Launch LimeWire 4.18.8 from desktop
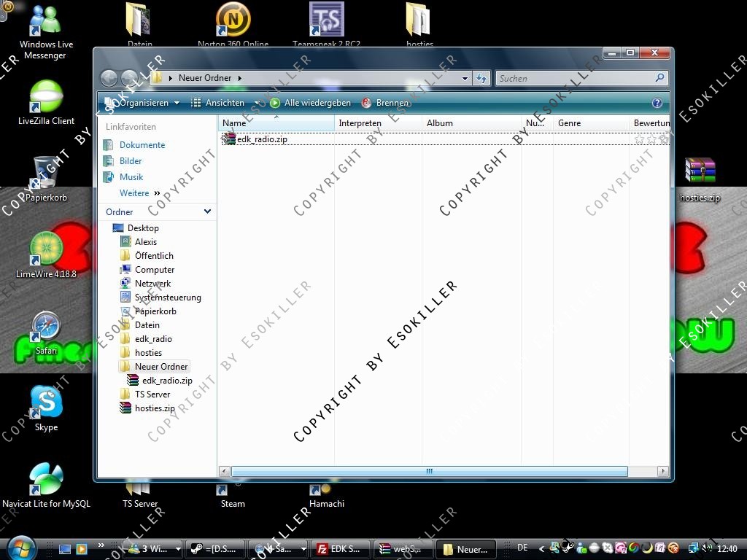Viewport: 747px width, 560px height. (46, 254)
